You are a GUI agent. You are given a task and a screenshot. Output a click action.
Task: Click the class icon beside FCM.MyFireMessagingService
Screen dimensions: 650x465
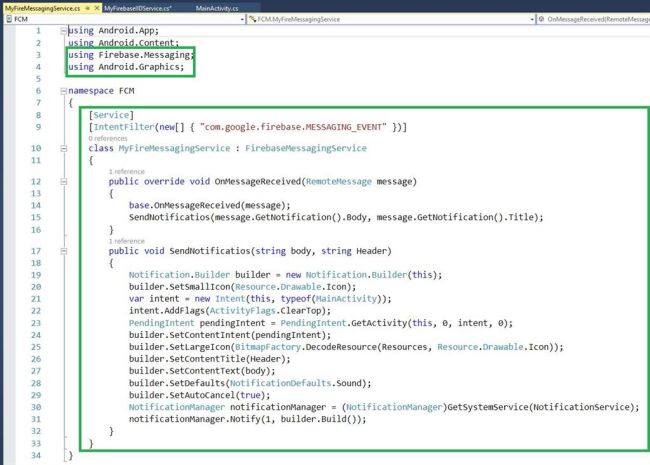point(252,19)
